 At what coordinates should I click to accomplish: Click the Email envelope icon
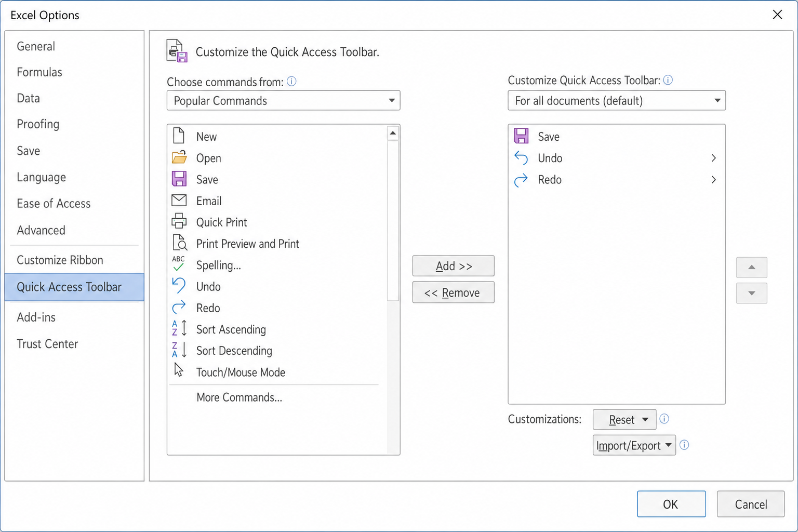(179, 200)
